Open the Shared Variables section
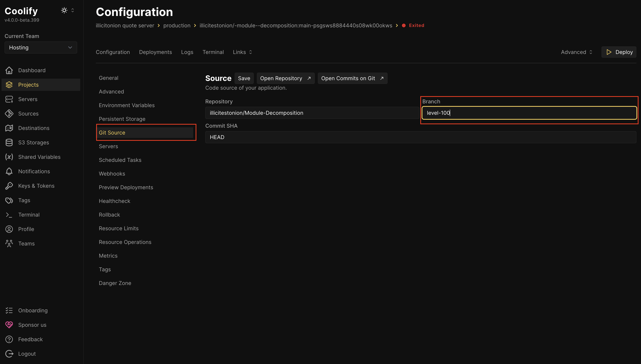Screen dimensions: 641x364 click(x=39, y=157)
